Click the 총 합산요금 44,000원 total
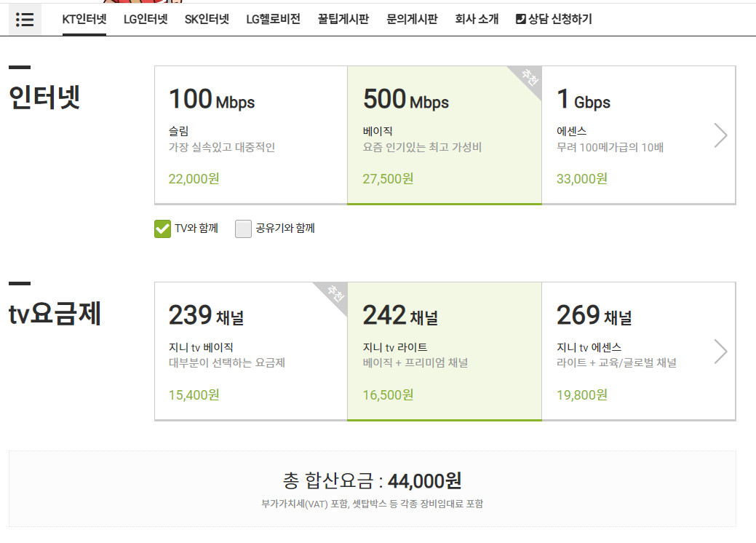The height and width of the screenshot is (543, 756). [373, 481]
